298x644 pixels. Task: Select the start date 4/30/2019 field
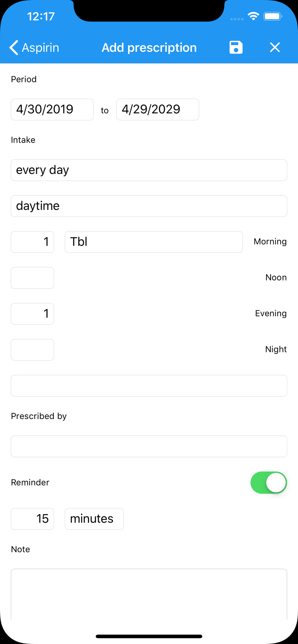52,109
